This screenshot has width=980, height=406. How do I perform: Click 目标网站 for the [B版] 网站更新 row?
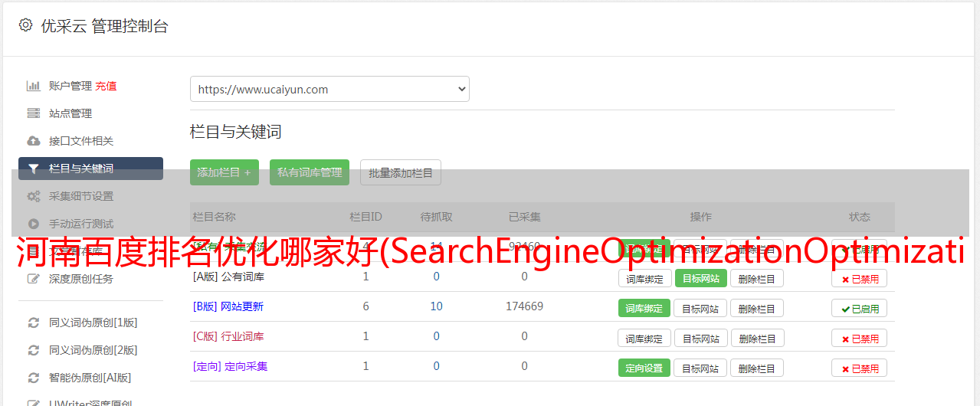[x=700, y=309]
